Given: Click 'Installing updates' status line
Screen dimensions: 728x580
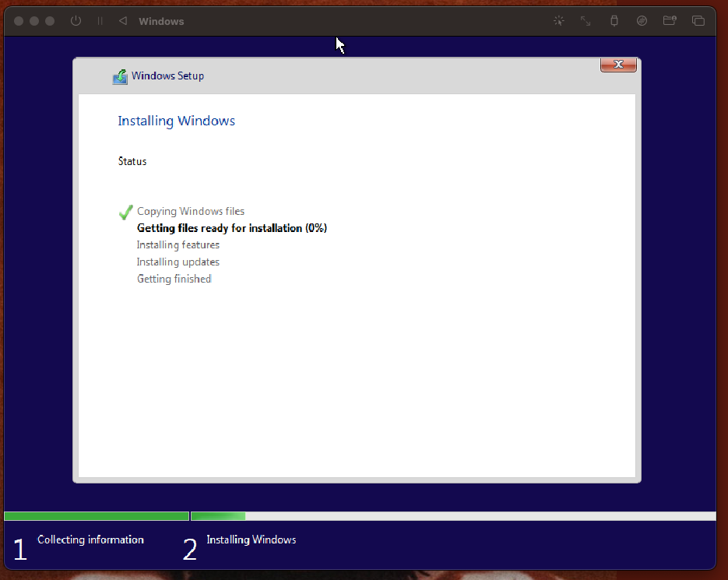Looking at the screenshot, I should [x=178, y=262].
